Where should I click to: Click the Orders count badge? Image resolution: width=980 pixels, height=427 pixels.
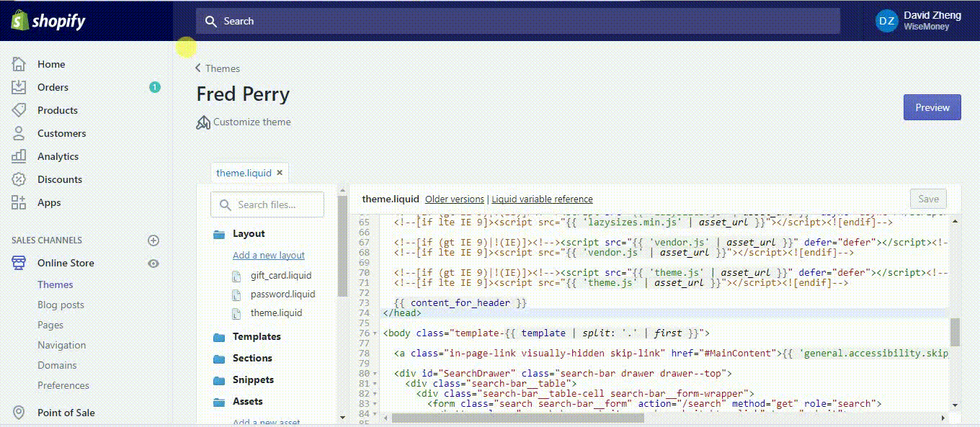click(154, 87)
